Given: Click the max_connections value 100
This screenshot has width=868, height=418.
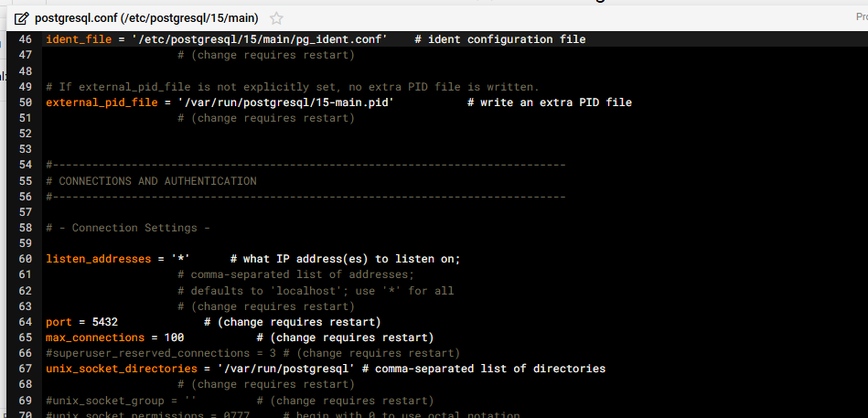Looking at the screenshot, I should [x=174, y=338].
